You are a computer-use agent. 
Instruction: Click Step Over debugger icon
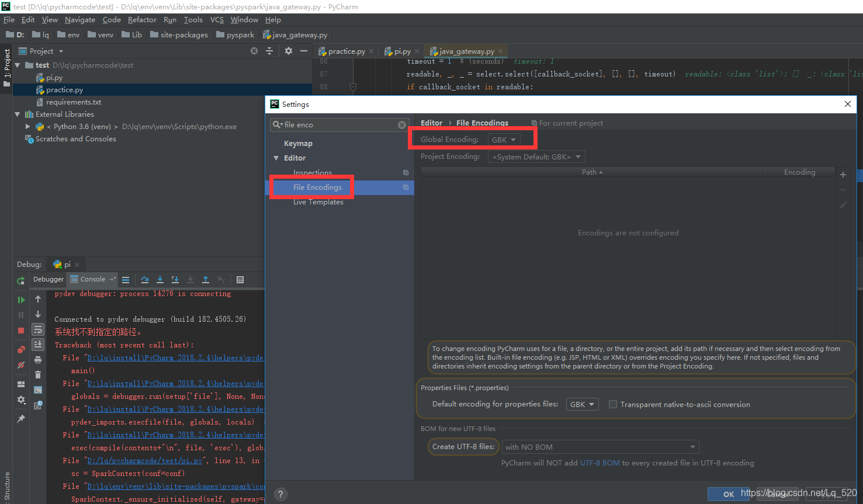click(x=145, y=280)
